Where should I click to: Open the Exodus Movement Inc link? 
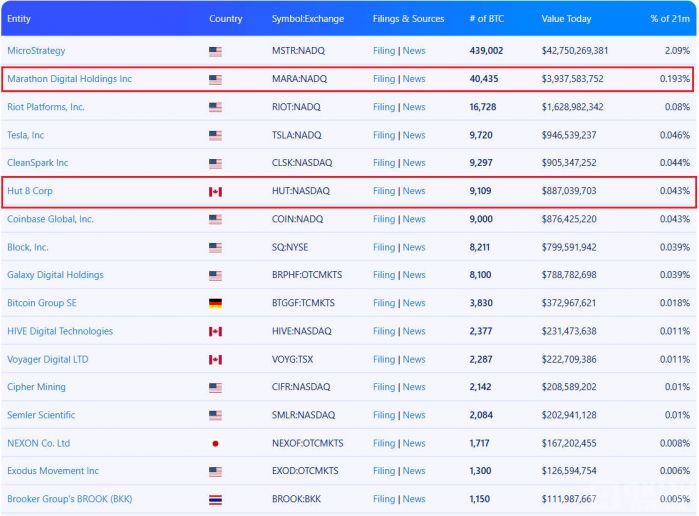point(53,471)
